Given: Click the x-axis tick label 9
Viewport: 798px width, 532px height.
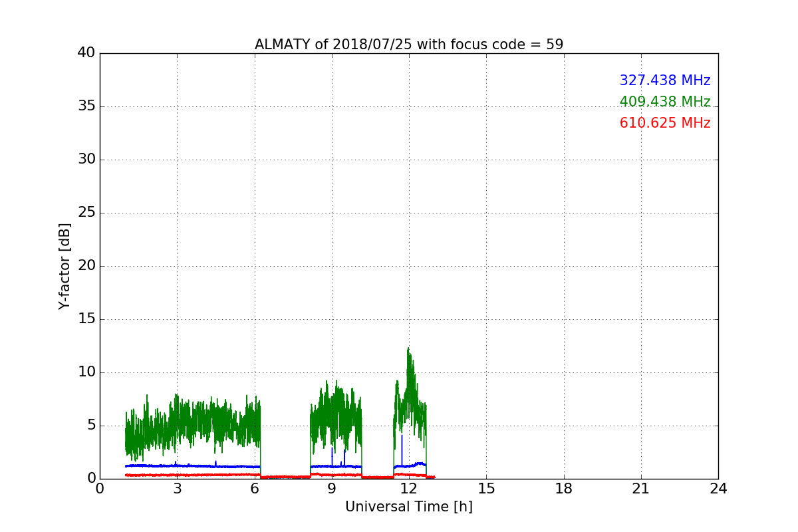Looking at the screenshot, I should (x=332, y=489).
